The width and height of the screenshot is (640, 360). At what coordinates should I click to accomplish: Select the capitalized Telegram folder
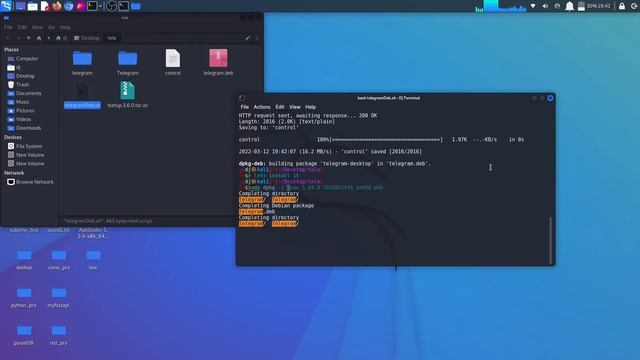point(127,62)
